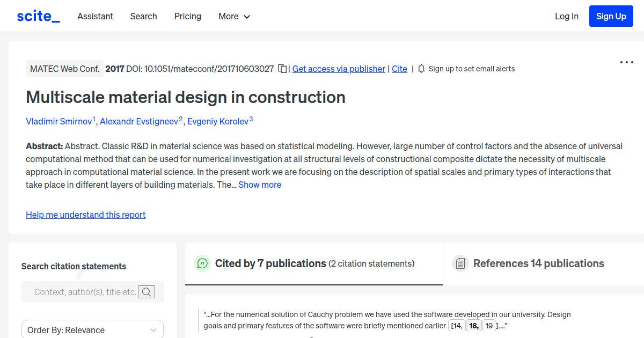Click the document icon beside References

[x=460, y=263]
